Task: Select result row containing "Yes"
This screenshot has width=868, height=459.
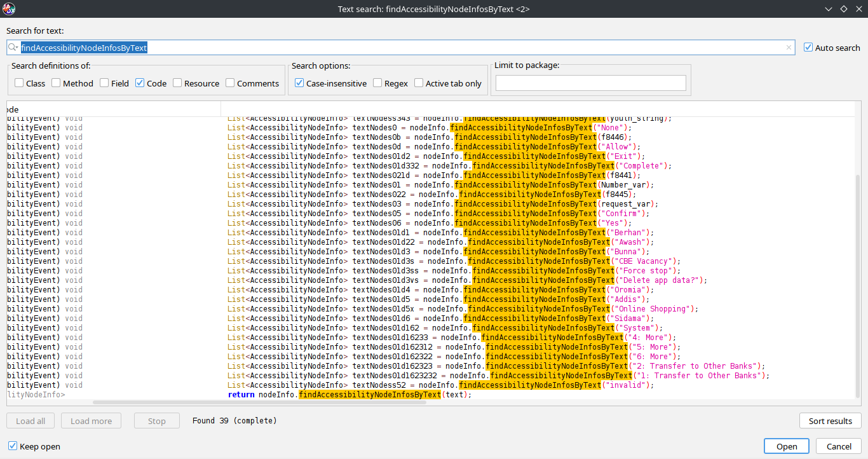Action: tap(431, 223)
